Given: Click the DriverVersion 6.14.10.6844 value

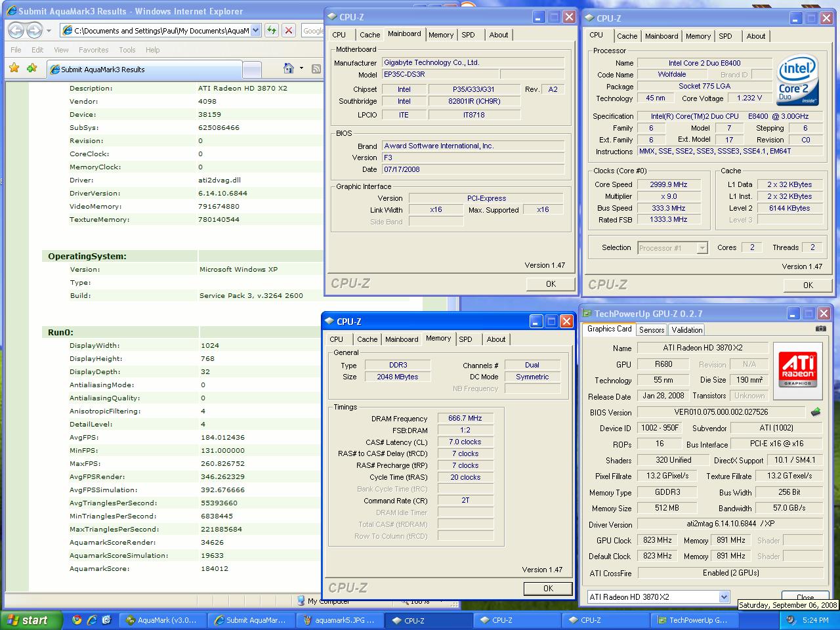Looking at the screenshot, I should (x=223, y=193).
